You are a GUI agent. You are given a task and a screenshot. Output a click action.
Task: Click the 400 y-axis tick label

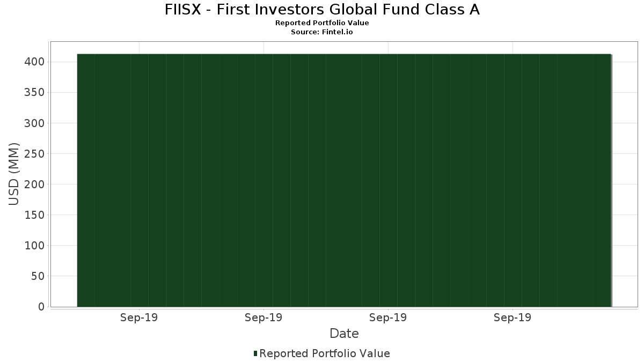(34, 62)
